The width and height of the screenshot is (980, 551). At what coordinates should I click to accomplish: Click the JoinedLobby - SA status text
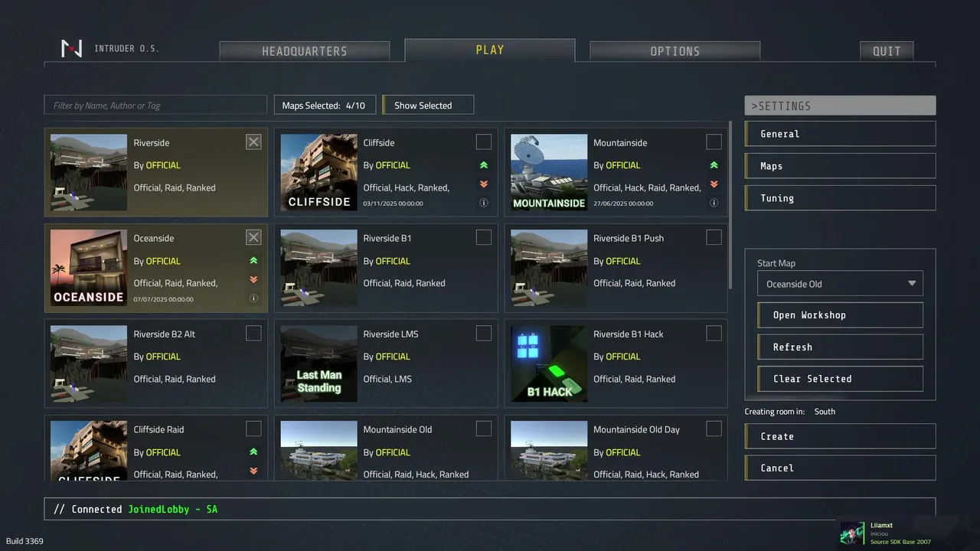172,509
